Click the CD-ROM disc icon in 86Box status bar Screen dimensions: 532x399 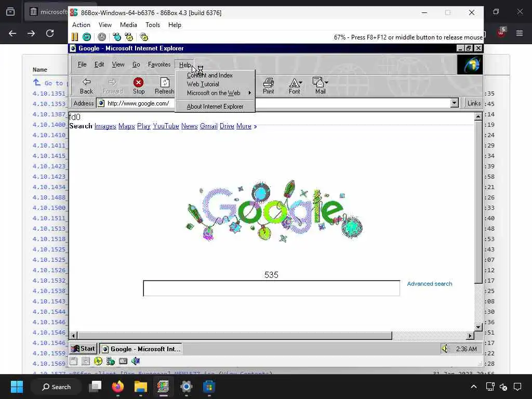click(x=98, y=362)
